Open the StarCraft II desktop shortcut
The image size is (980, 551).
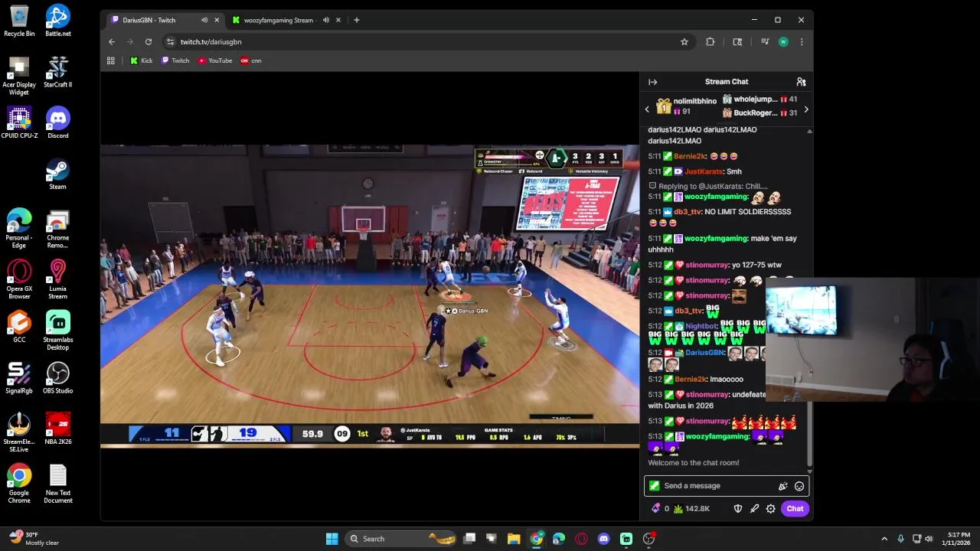click(x=58, y=72)
